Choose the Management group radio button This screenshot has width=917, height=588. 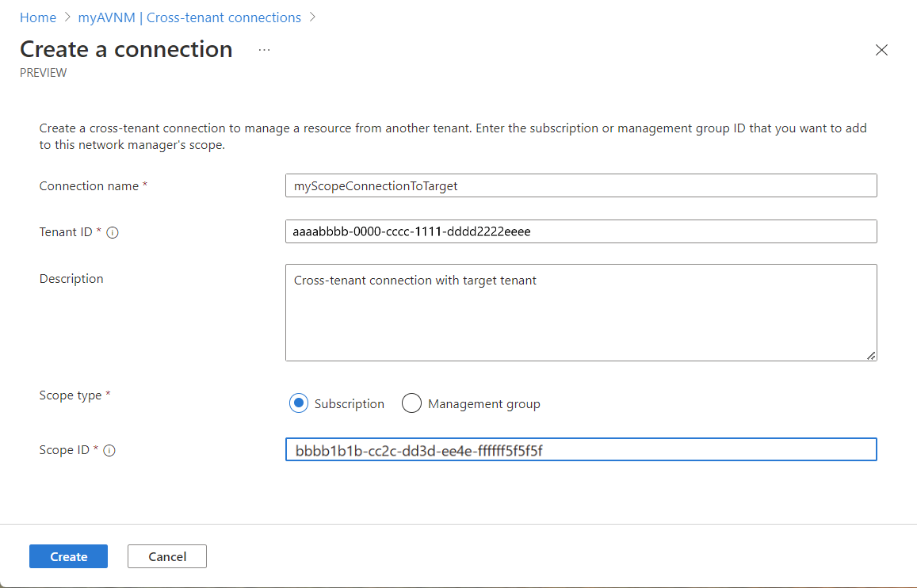click(x=411, y=403)
